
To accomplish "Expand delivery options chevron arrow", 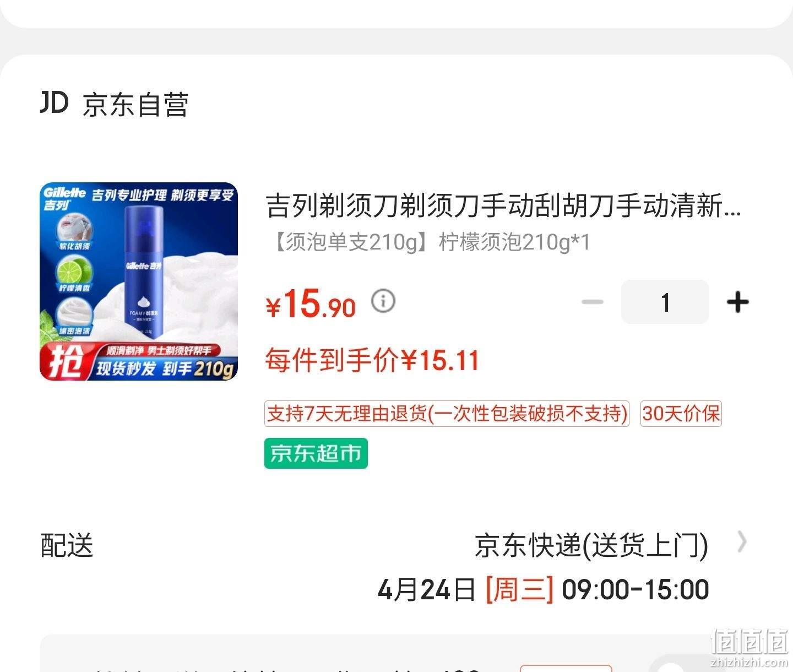I will click(742, 542).
